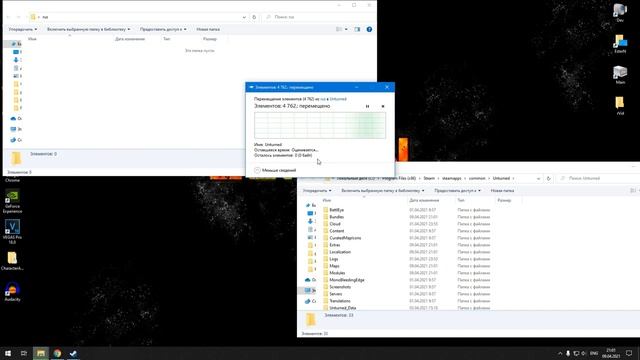
Task: Sort by Дата изменения in top window
Action: 130,39
